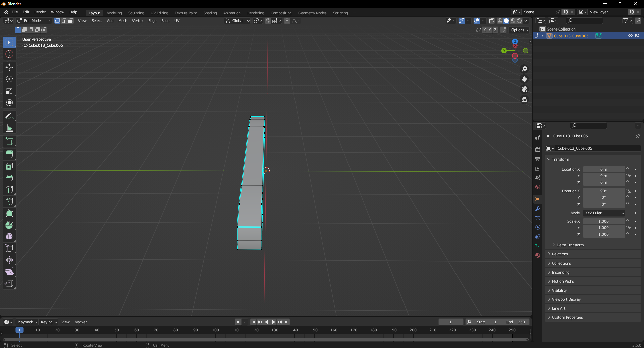The image size is (644, 348).
Task: Open the Render properties camera tab
Action: point(537,149)
